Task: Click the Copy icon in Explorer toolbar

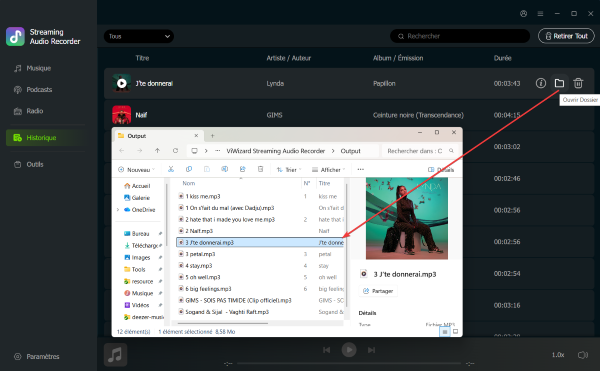Action: click(189, 169)
